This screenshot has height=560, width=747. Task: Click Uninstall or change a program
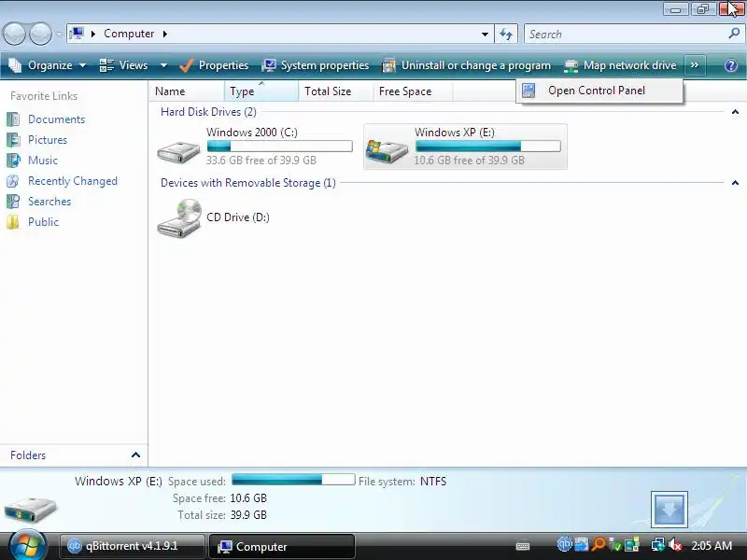tap(466, 65)
